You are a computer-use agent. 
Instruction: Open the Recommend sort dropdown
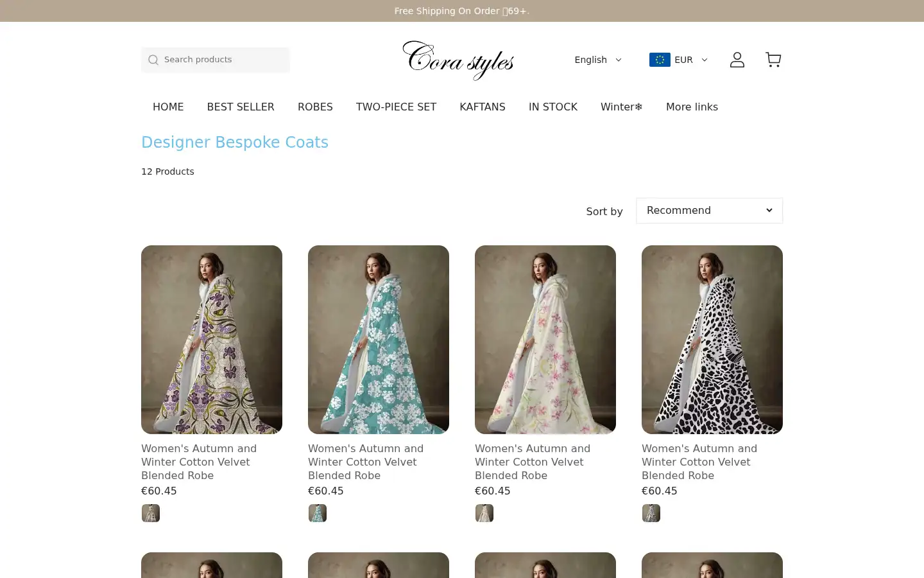click(709, 211)
